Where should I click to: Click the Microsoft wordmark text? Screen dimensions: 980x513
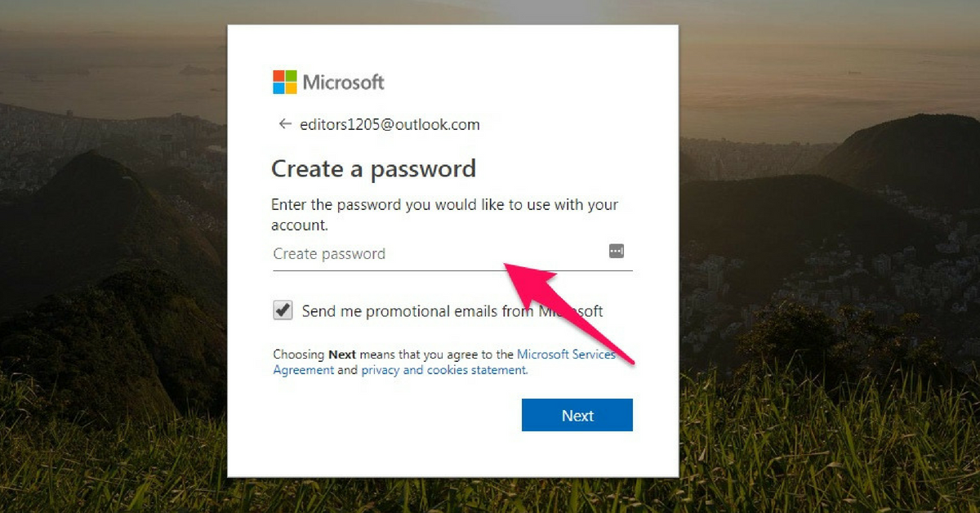point(343,83)
